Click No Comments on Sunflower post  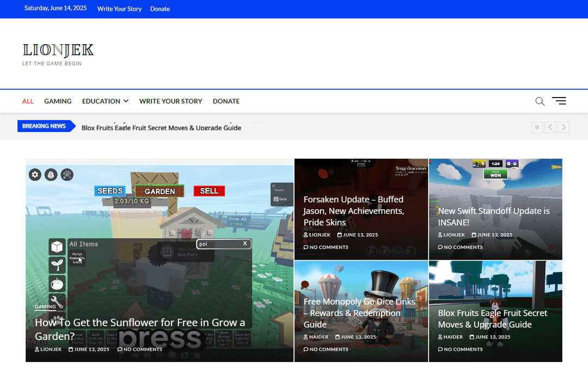[x=140, y=349]
